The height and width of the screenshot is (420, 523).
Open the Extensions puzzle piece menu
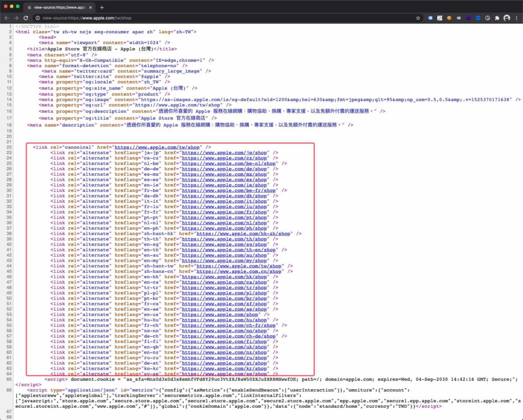[497, 18]
